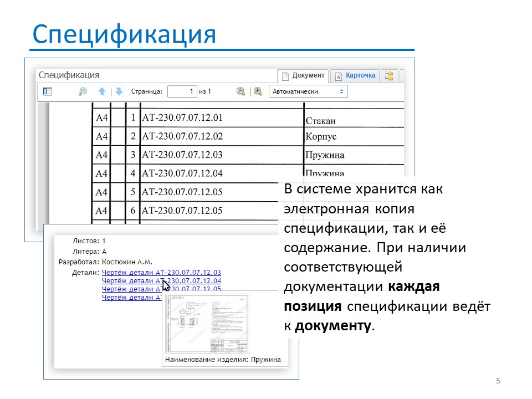Click Пружина in the AT-230.07.07.12.03 row
532x399 pixels.
coord(325,155)
